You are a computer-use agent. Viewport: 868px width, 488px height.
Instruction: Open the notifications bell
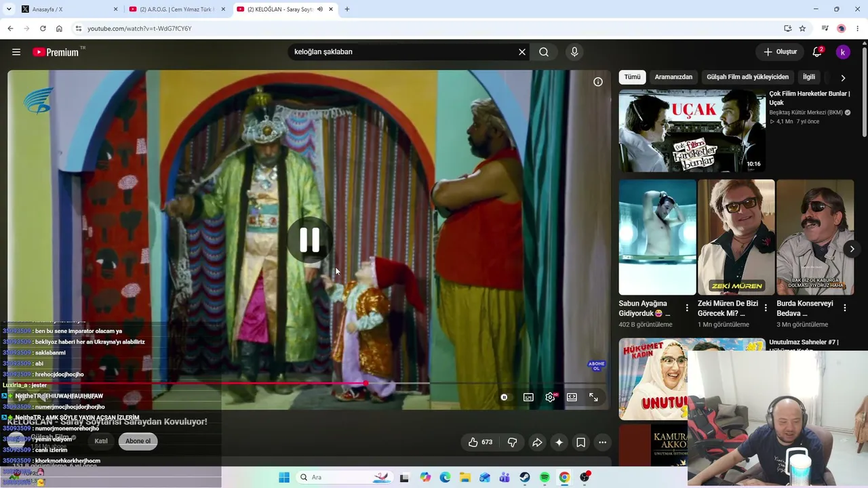817,52
